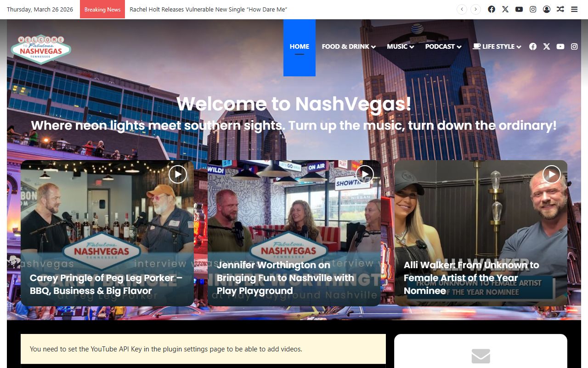Open the hamburger sidebar menu icon
This screenshot has height=368, width=588.
click(x=574, y=9)
